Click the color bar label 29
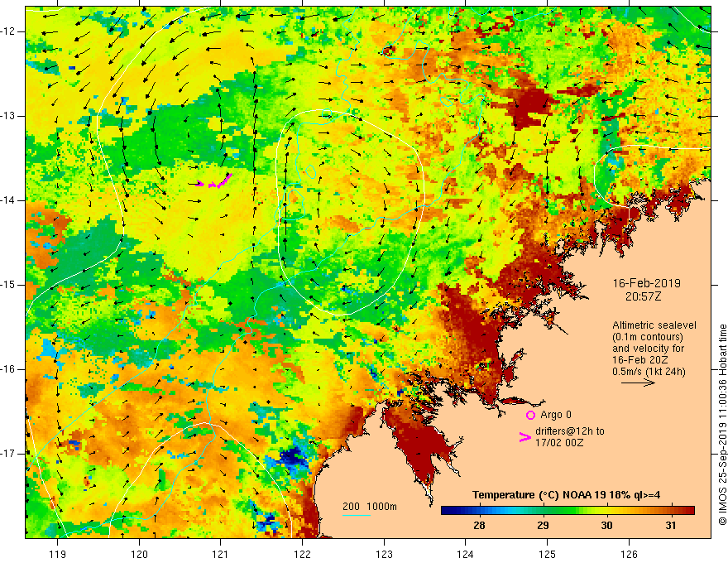This screenshot has height=563, width=728. click(543, 526)
